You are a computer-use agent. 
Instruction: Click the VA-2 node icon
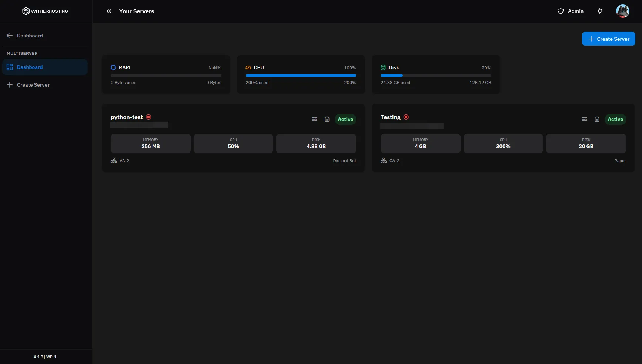point(114,161)
